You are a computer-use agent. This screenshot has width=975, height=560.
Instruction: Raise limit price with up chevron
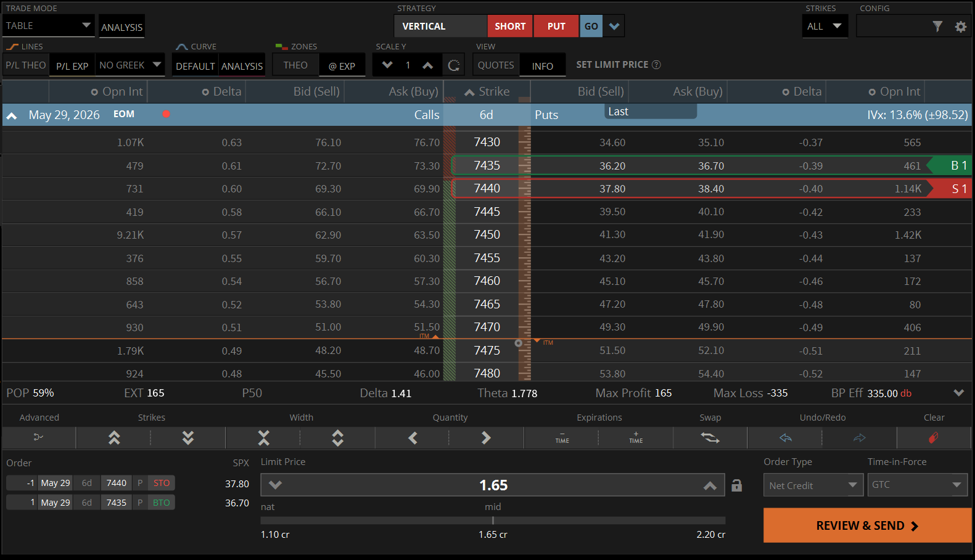pyautogui.click(x=710, y=485)
